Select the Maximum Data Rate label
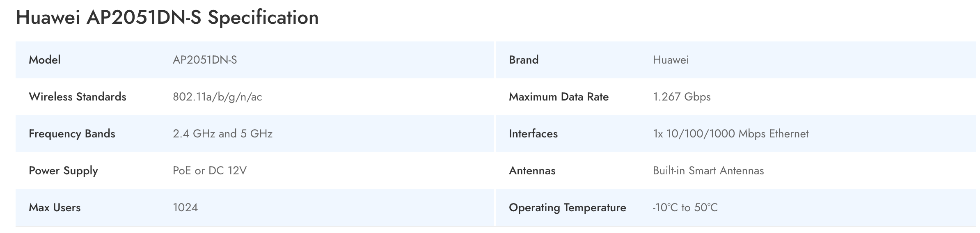Viewport: 980px width, 233px height. click(559, 97)
